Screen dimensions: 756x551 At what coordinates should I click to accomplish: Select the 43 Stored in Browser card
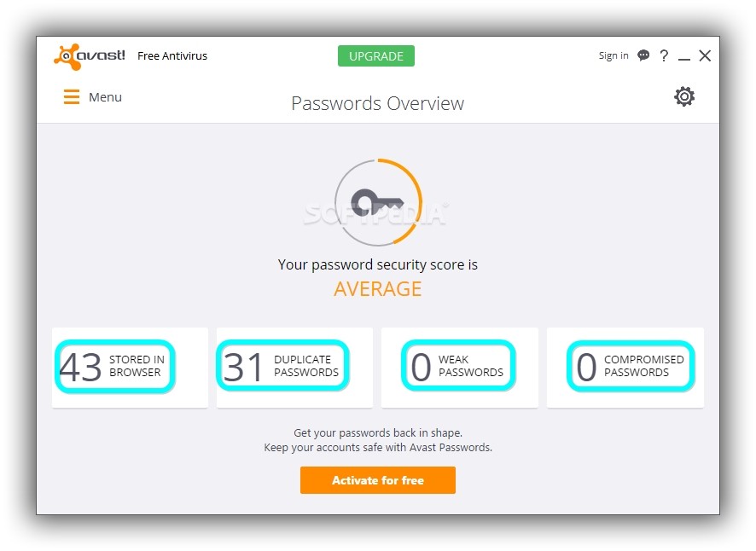tap(131, 368)
